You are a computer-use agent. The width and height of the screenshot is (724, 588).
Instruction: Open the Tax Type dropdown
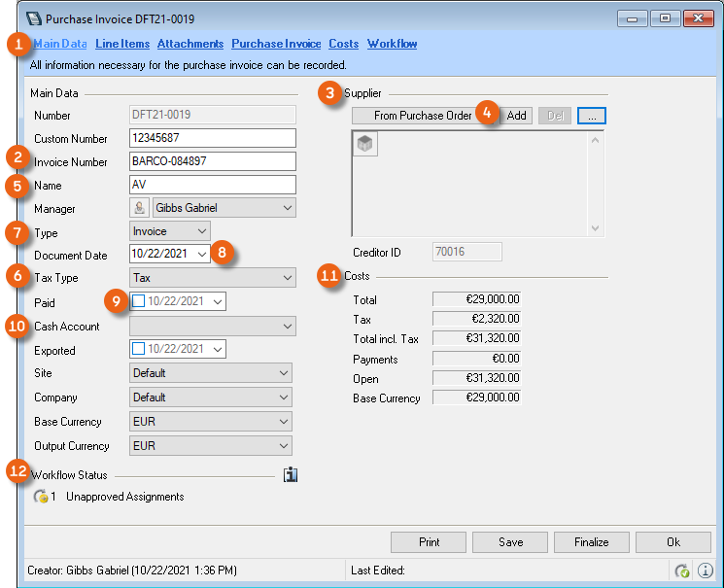click(x=286, y=278)
